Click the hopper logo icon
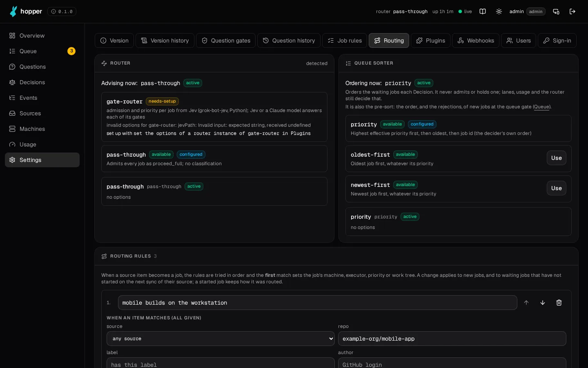Viewport: 588px width, 368px height. (x=13, y=11)
